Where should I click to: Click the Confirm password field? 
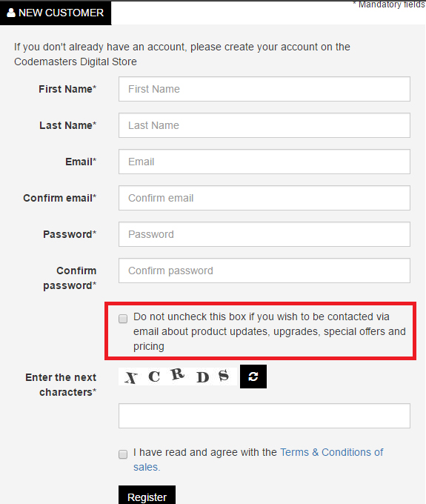pos(264,271)
